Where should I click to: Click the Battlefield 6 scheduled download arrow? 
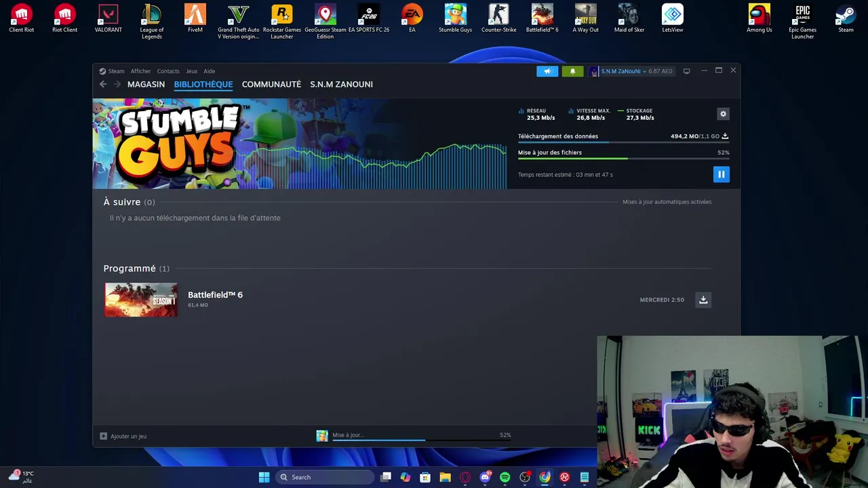pyautogui.click(x=703, y=300)
